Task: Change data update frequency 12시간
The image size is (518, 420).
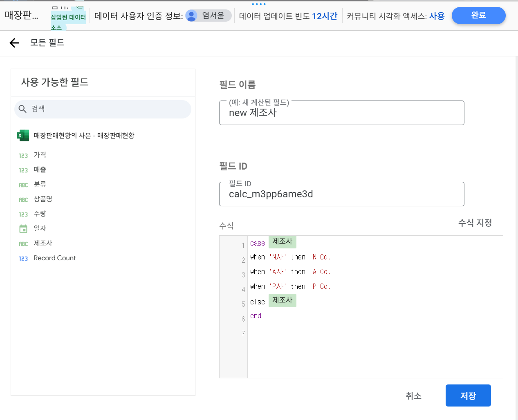Action: tap(325, 16)
